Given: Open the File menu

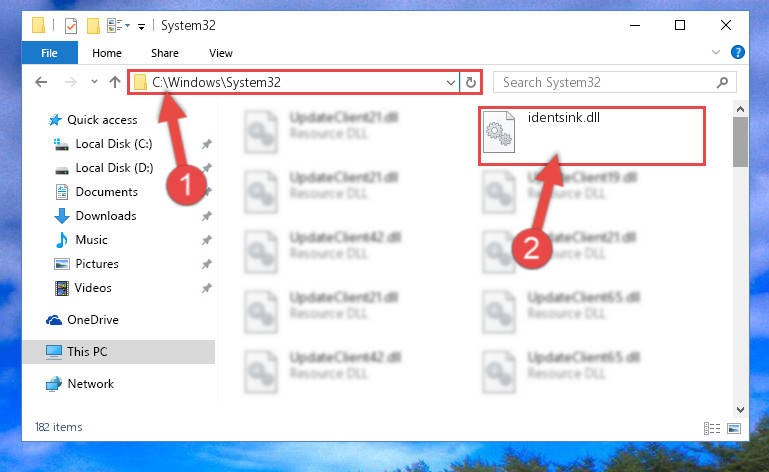Looking at the screenshot, I should point(49,53).
